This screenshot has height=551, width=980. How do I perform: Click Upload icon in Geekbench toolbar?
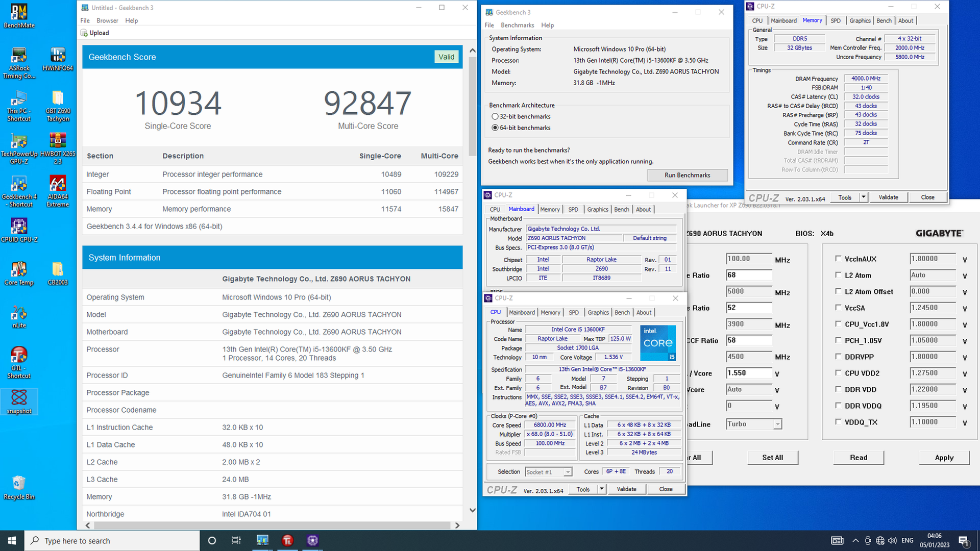(84, 33)
